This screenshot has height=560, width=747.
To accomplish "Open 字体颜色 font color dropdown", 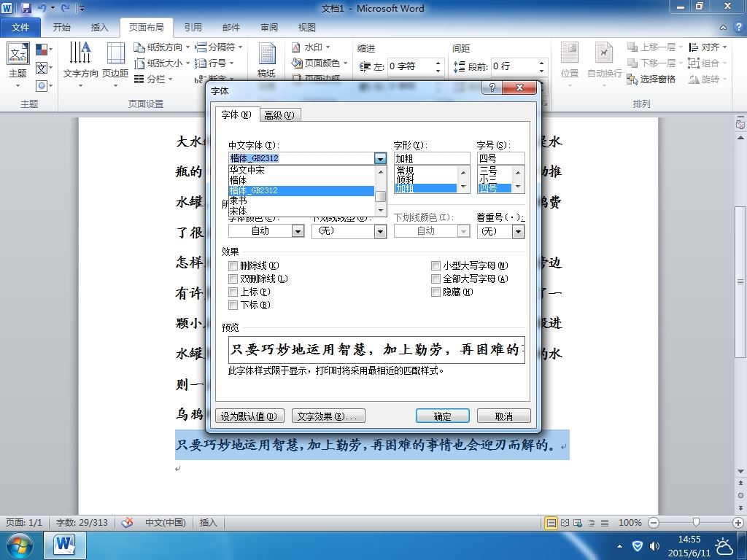I will [x=298, y=231].
